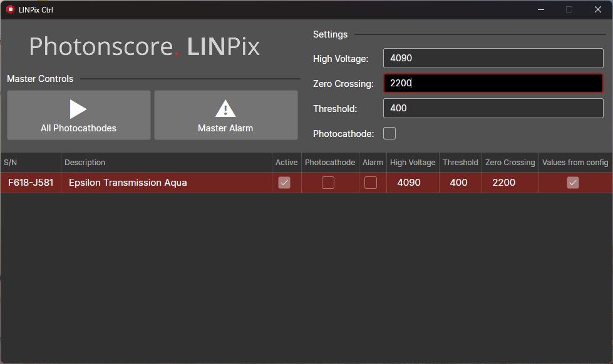Start All Photocathodes with the play button

point(78,115)
